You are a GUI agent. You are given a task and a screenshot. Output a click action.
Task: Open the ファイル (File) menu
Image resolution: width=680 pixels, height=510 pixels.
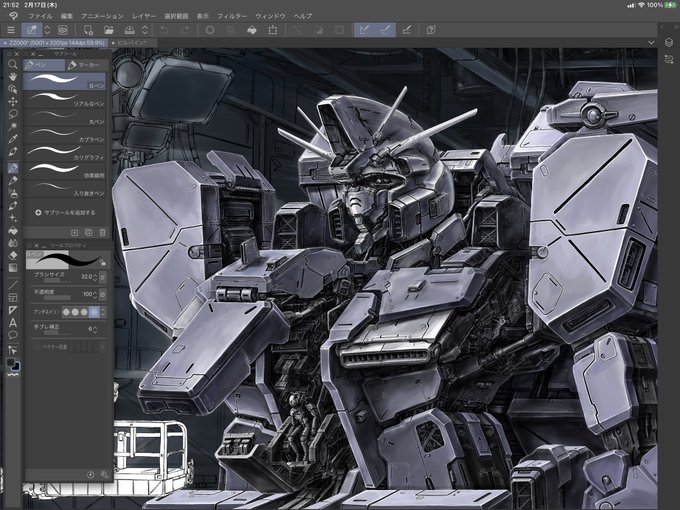pyautogui.click(x=40, y=16)
